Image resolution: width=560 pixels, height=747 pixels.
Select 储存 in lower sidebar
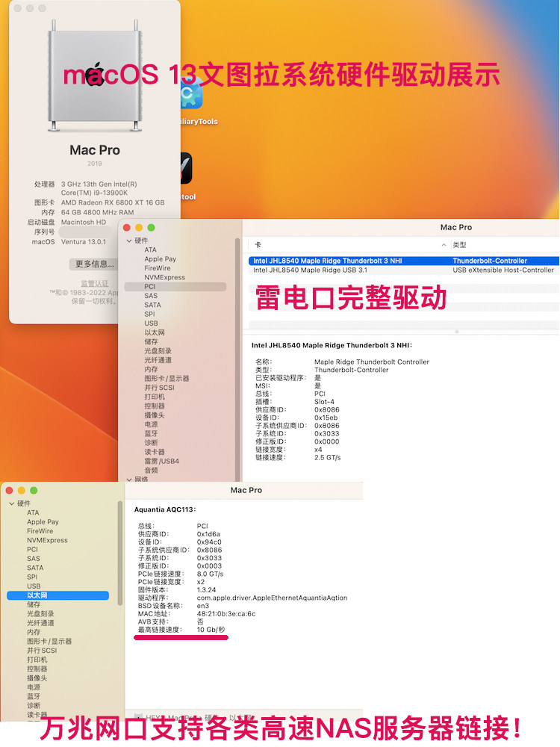click(34, 604)
